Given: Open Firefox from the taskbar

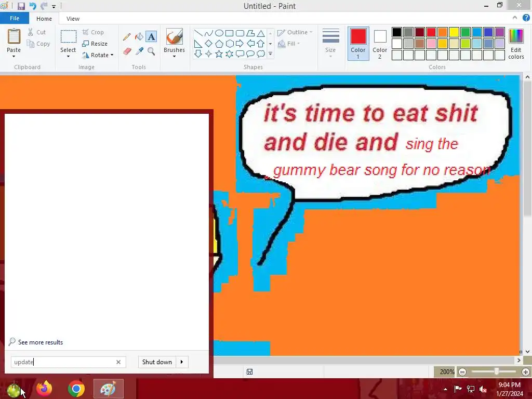Looking at the screenshot, I should click(44, 389).
